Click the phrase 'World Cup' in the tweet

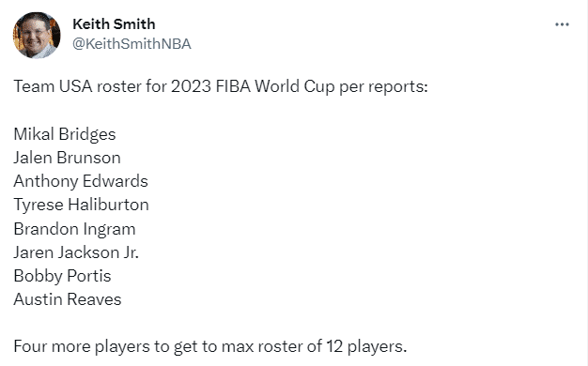click(294, 86)
